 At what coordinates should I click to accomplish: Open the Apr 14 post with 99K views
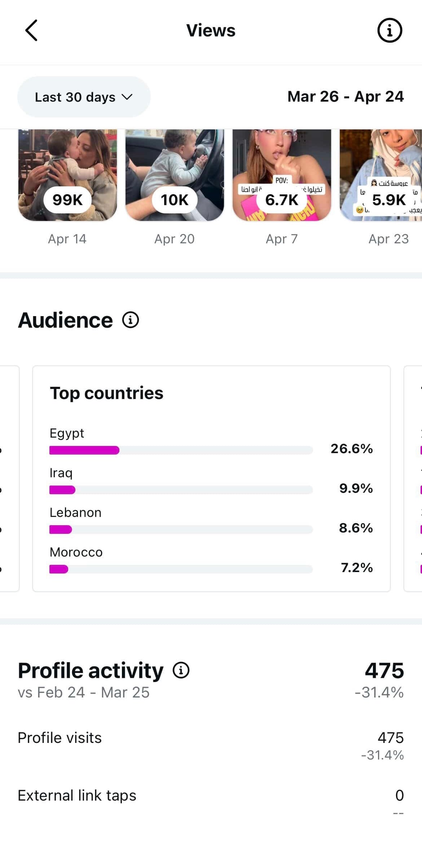[x=67, y=175]
